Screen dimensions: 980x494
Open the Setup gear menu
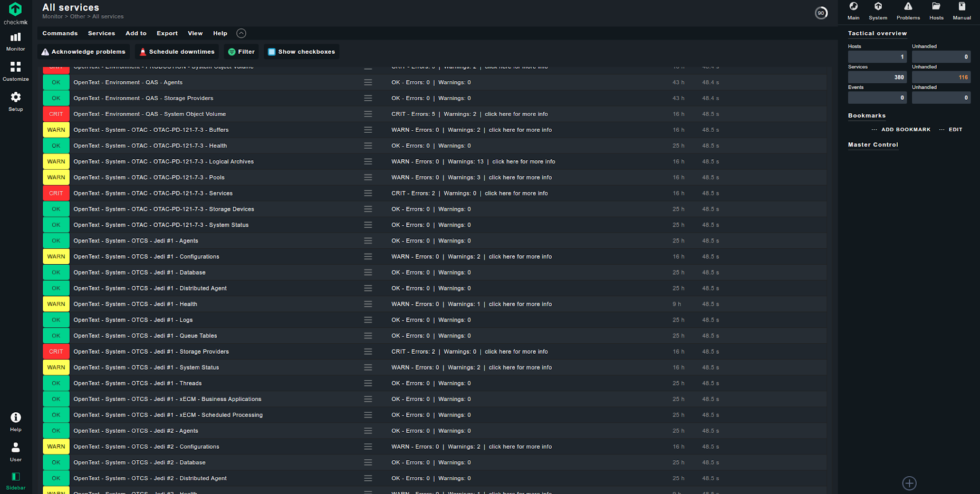(x=15, y=101)
